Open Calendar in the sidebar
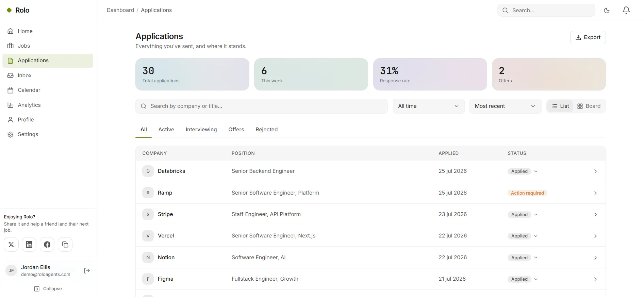The height and width of the screenshot is (297, 644). [48, 90]
